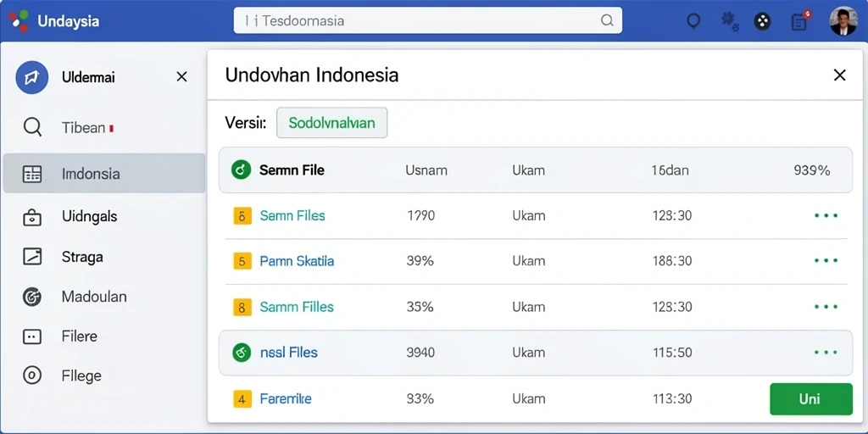Image resolution: width=868 pixels, height=434 pixels.
Task: Open the Farerrike link
Action: point(286,398)
